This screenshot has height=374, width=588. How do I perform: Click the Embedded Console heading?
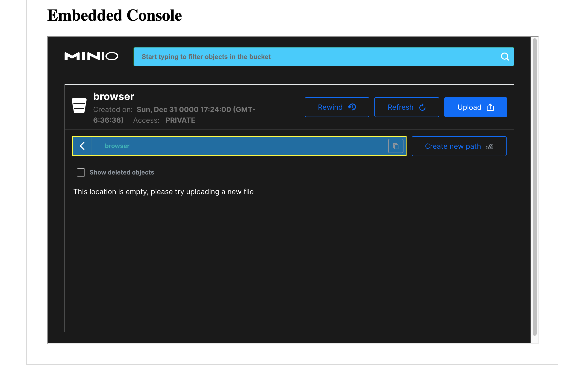(x=115, y=15)
